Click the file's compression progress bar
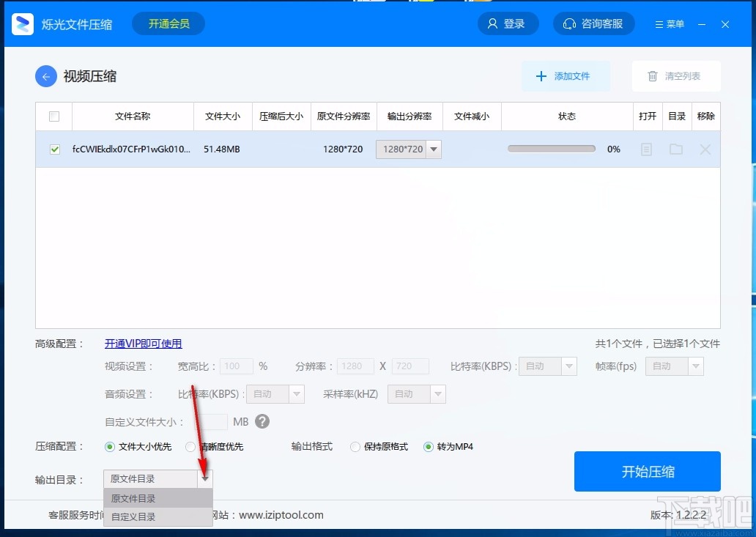 click(x=551, y=148)
